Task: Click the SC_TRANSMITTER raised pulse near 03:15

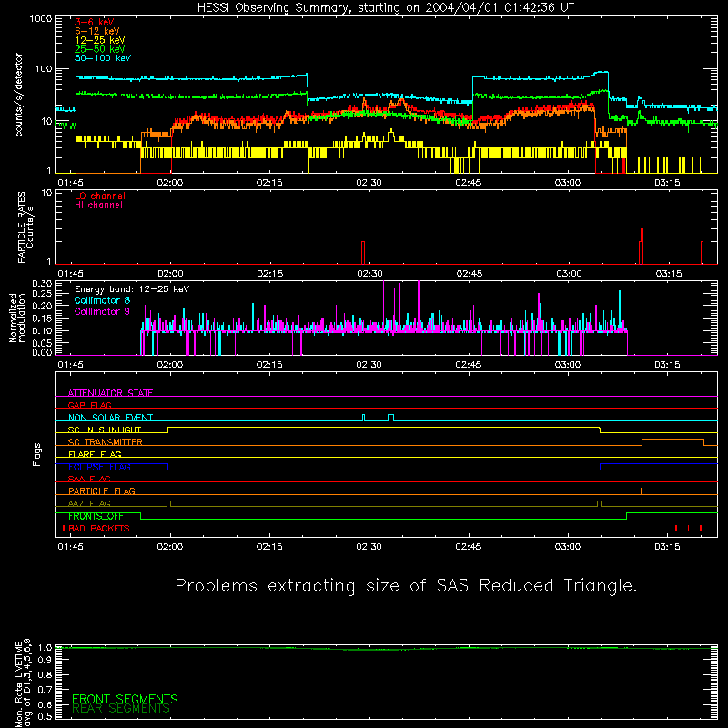Action: (x=672, y=442)
